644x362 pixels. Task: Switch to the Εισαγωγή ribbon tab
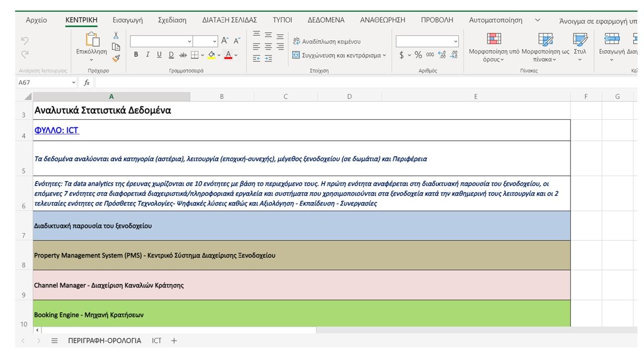(x=128, y=20)
